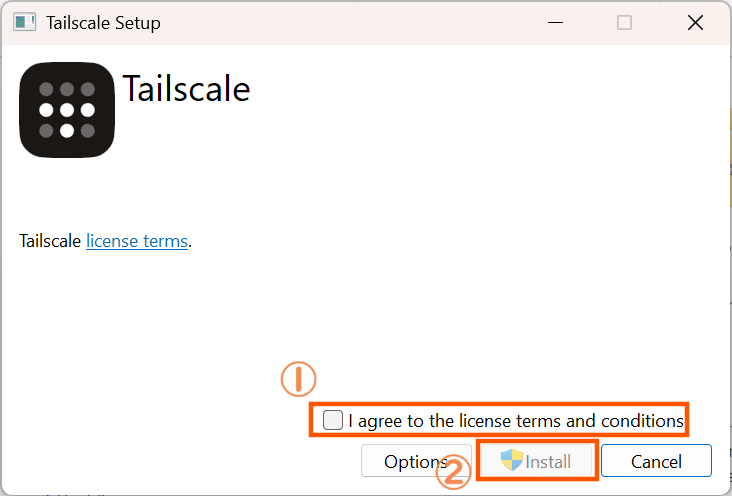Click the greyed-out maximize button
Screen dimensions: 732x496
[624, 22]
